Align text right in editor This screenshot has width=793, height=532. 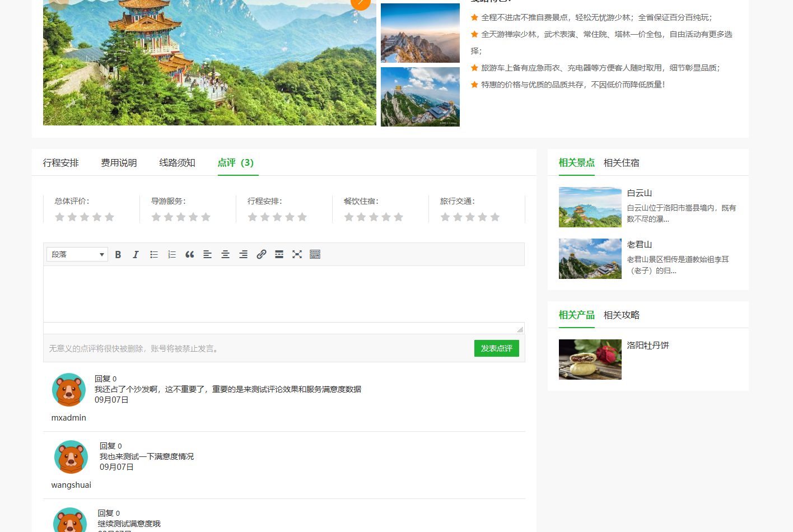tap(243, 254)
